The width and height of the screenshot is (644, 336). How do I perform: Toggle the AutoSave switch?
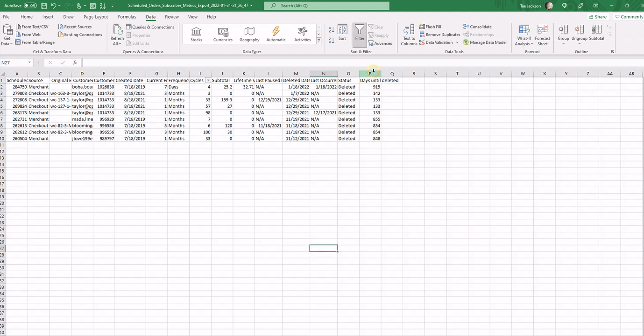point(30,6)
